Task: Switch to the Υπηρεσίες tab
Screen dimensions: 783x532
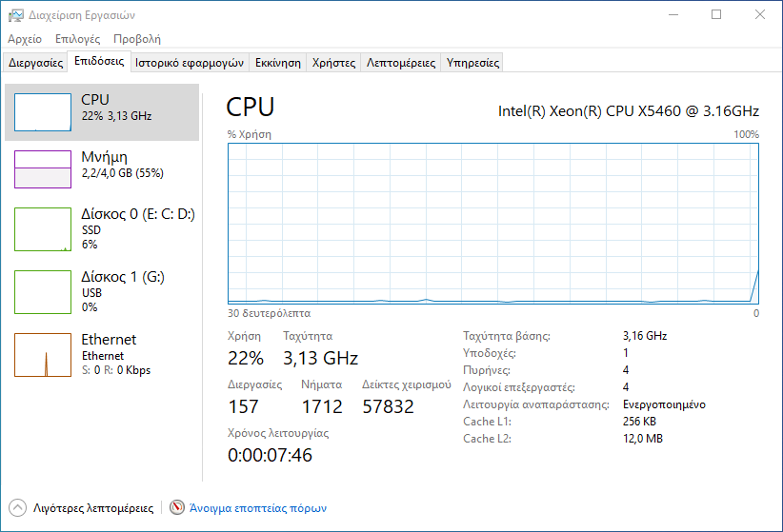Action: [x=472, y=63]
